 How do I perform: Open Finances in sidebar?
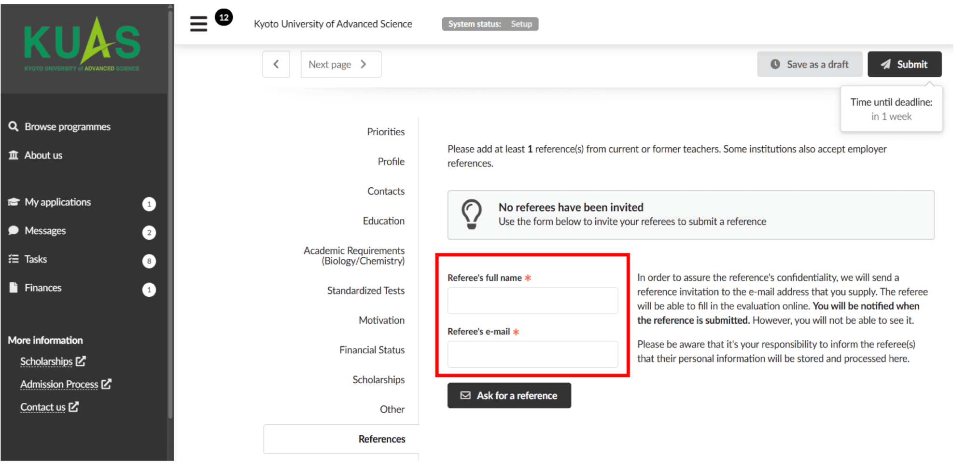click(43, 288)
